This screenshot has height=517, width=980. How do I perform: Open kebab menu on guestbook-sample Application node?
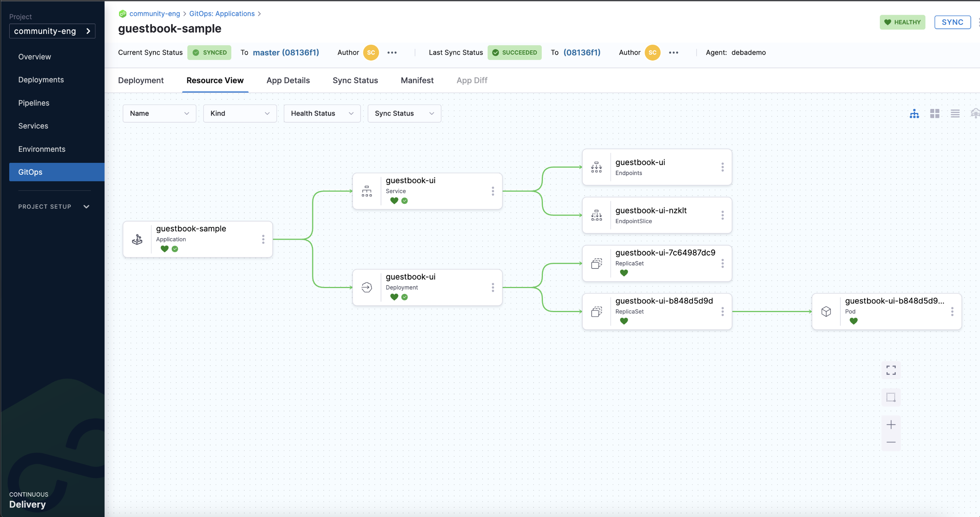[x=263, y=239]
